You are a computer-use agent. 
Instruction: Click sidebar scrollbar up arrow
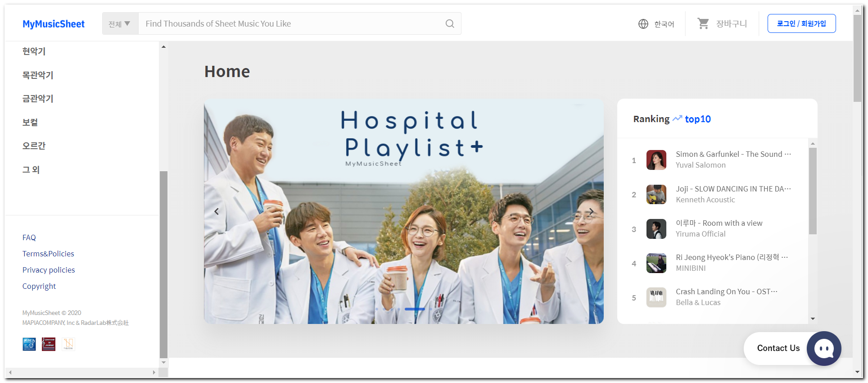(163, 47)
